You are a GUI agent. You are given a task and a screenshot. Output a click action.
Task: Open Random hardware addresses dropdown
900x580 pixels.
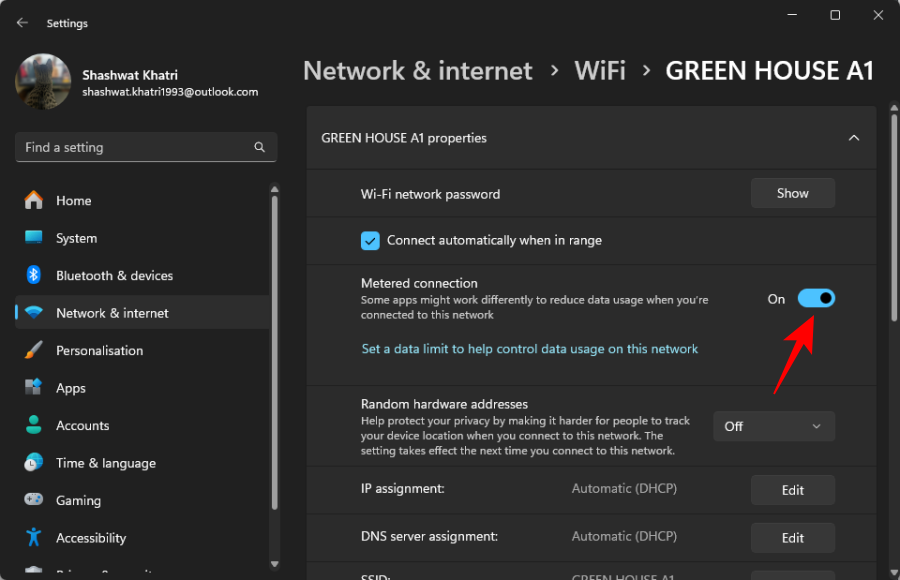point(773,426)
